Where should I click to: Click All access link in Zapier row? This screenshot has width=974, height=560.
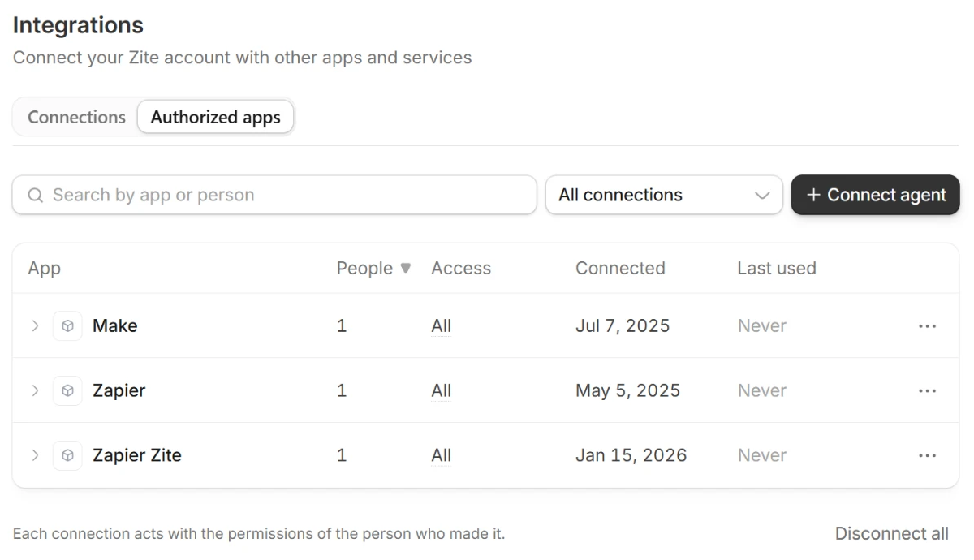tap(441, 390)
